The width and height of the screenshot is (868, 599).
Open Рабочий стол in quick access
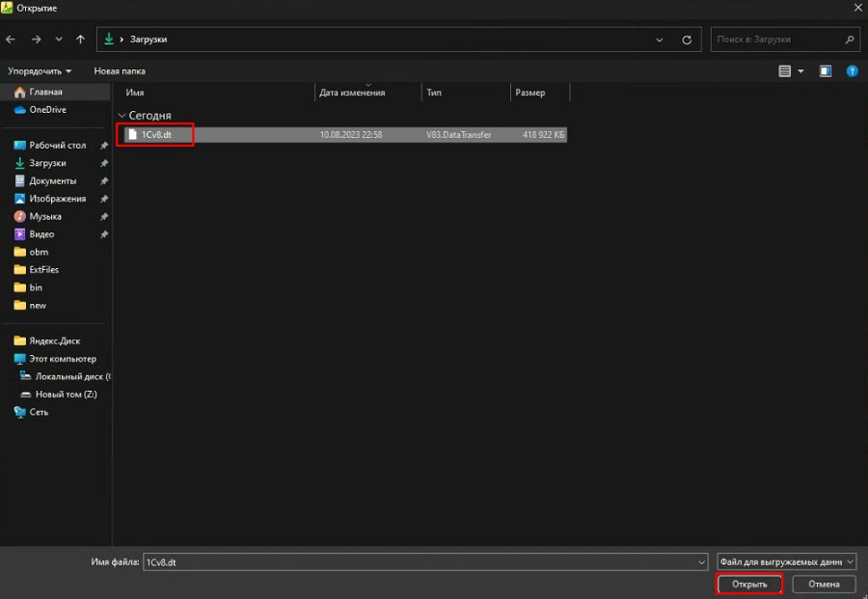pyautogui.click(x=58, y=145)
